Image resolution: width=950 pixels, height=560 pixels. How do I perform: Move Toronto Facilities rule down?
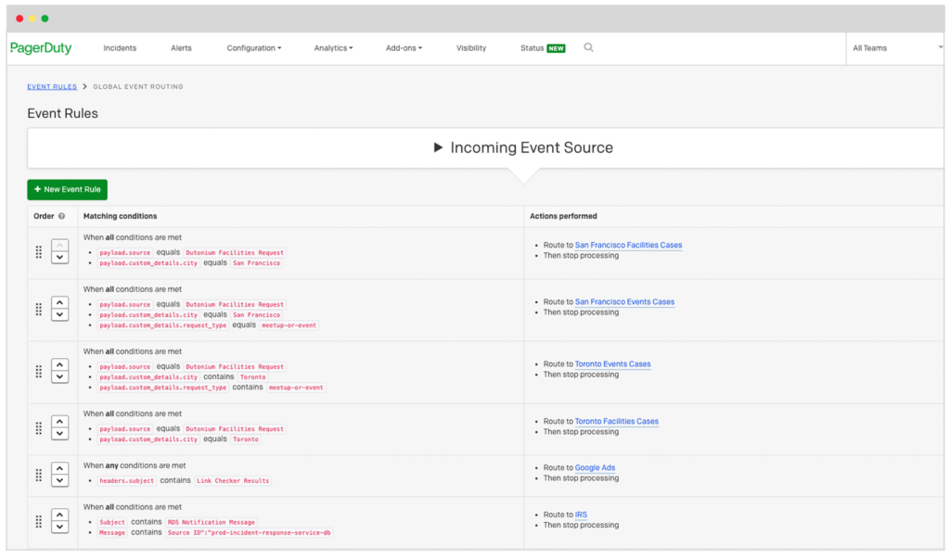pos(59,434)
